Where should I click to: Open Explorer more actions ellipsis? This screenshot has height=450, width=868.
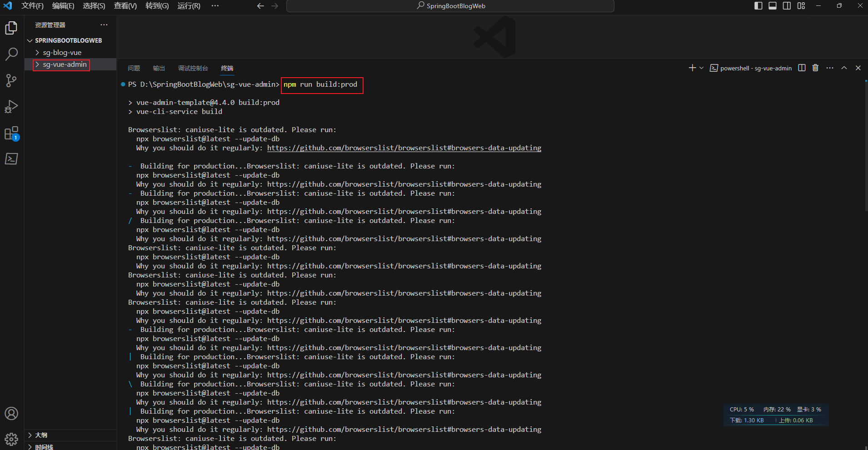click(x=104, y=25)
